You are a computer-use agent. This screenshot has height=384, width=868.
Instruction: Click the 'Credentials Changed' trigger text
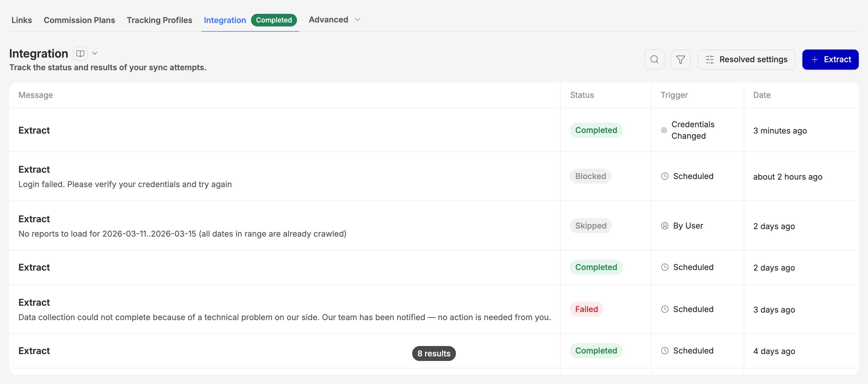coord(693,130)
